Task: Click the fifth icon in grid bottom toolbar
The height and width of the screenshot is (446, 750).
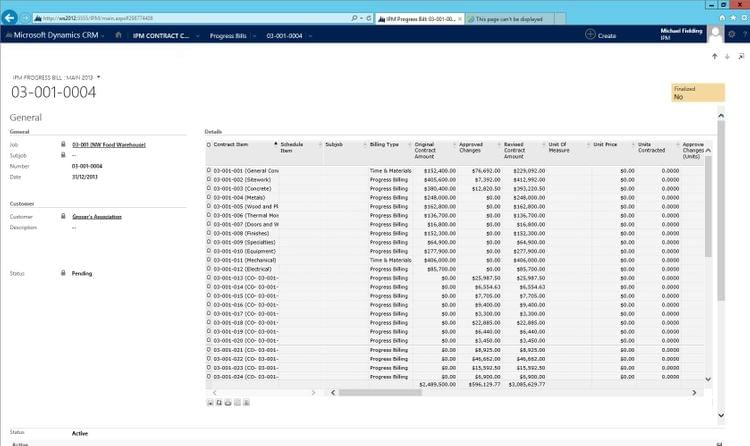Action: pos(246,403)
